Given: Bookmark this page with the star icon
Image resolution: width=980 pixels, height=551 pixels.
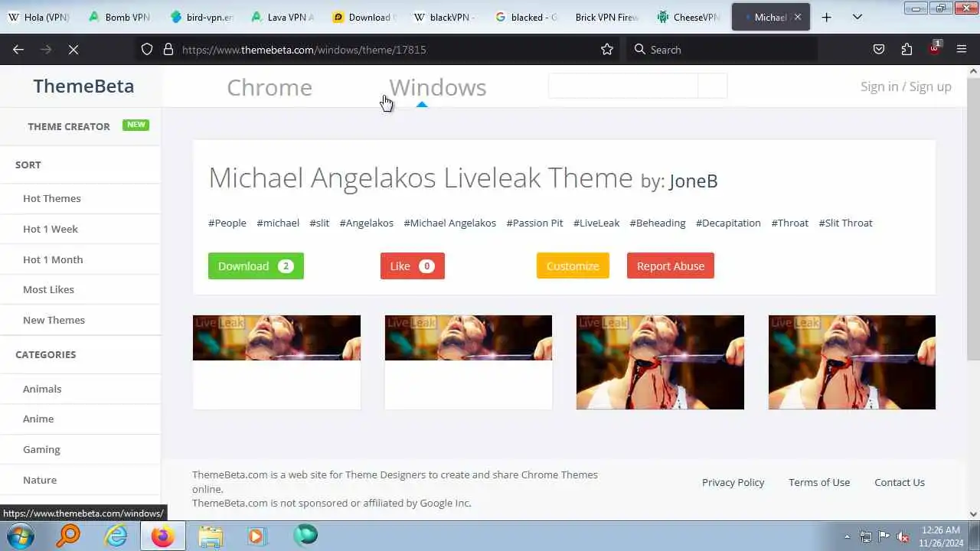Looking at the screenshot, I should (x=607, y=49).
